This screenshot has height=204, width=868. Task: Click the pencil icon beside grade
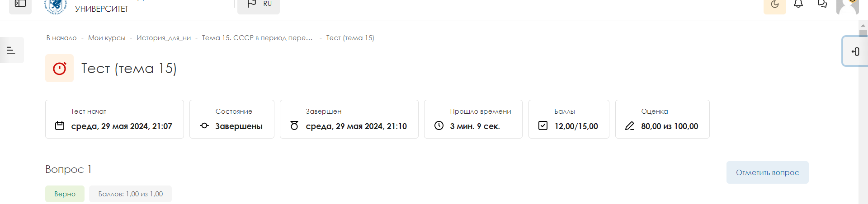[x=630, y=126]
